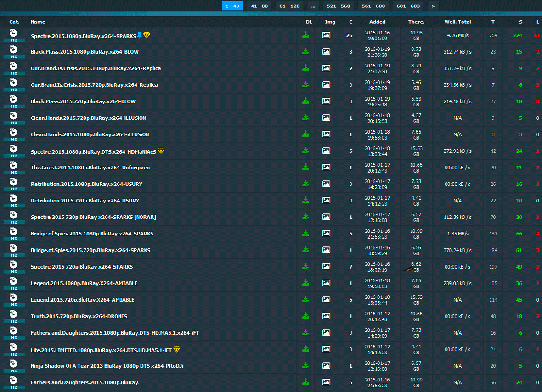Sort by Name column header
This screenshot has height=392, width=542.
coord(38,22)
